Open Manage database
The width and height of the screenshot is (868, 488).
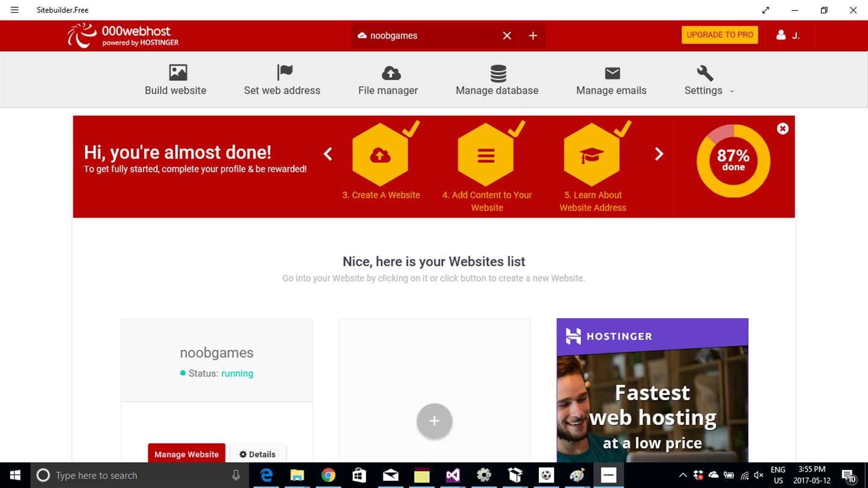(x=497, y=80)
